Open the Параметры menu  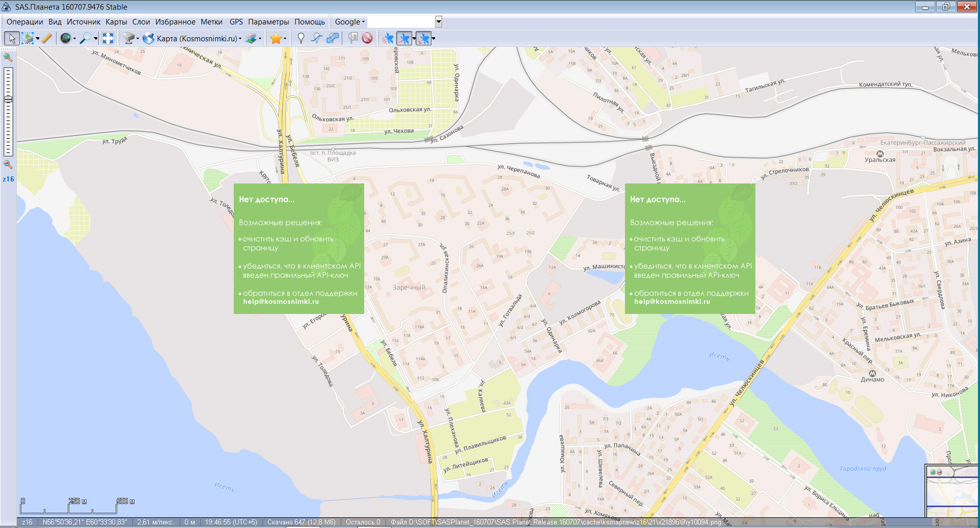tap(268, 22)
